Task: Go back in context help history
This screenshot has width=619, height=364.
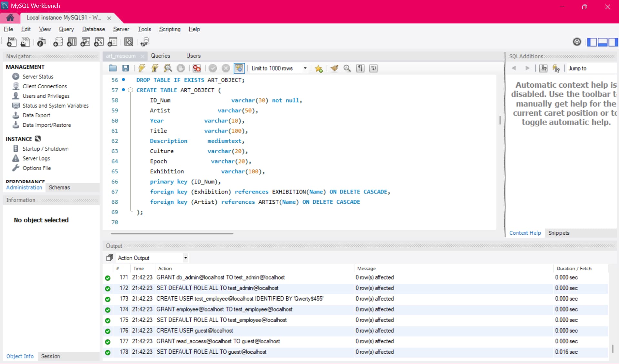Action: pyautogui.click(x=514, y=68)
